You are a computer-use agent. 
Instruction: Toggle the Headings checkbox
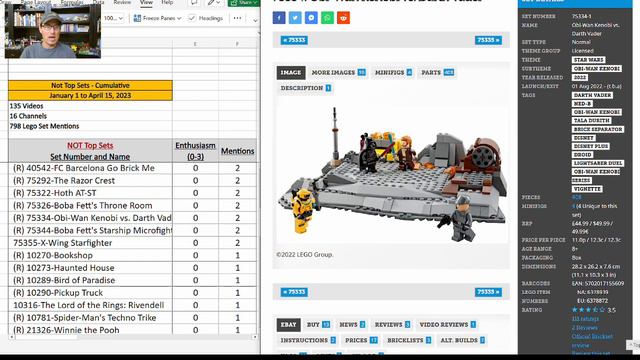click(x=206, y=18)
